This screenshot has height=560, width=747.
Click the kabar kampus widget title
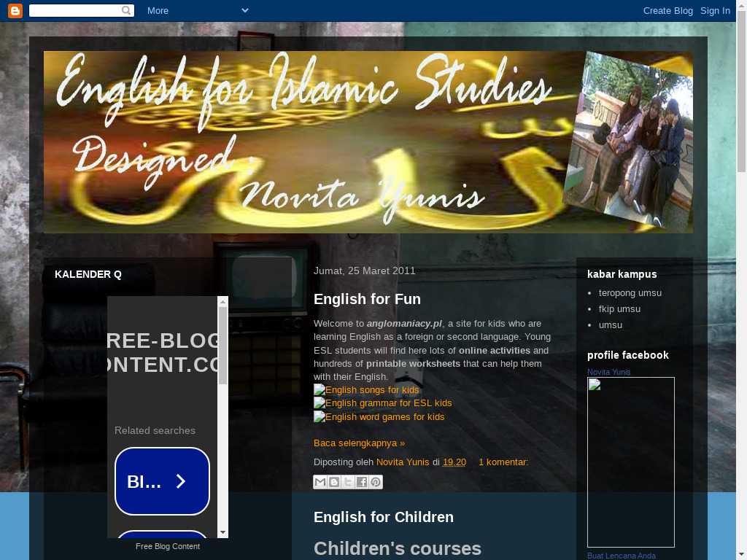point(622,274)
